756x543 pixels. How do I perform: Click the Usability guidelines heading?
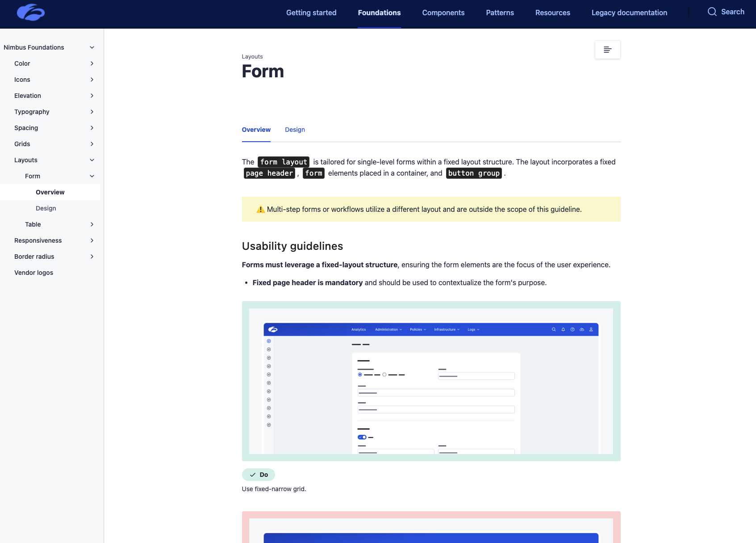pos(292,246)
